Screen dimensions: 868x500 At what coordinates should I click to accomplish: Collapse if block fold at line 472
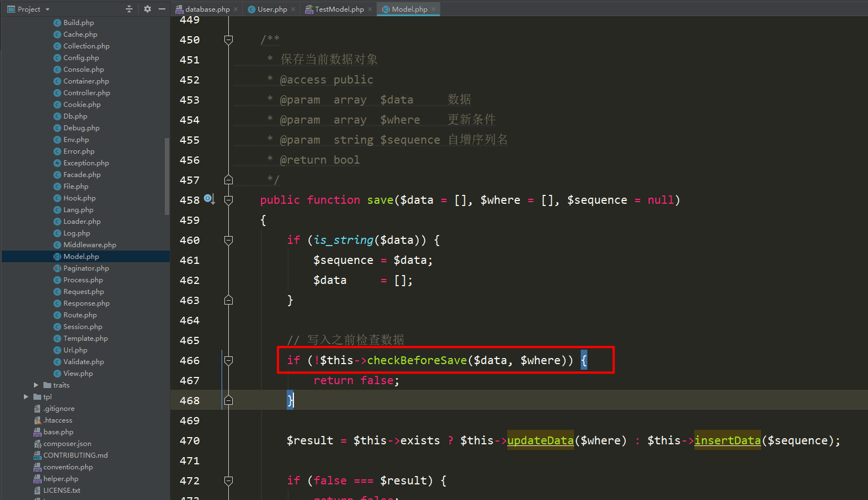[x=228, y=481]
